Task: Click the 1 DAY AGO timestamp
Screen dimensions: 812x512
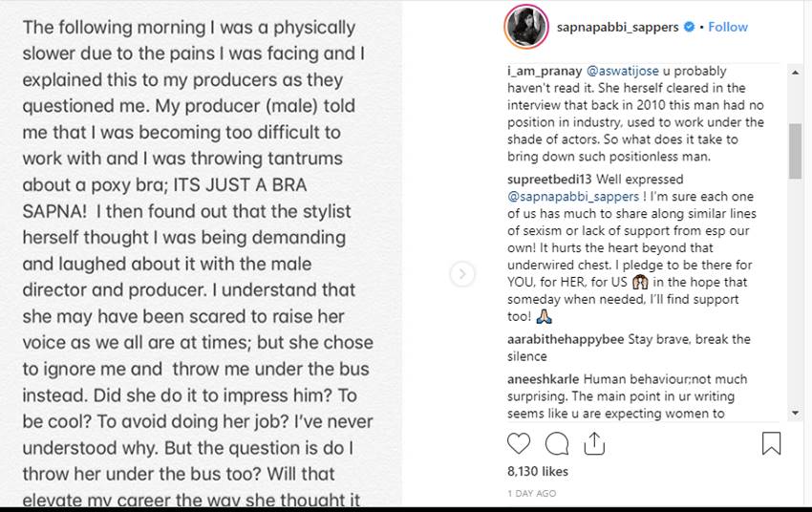Action: click(532, 494)
